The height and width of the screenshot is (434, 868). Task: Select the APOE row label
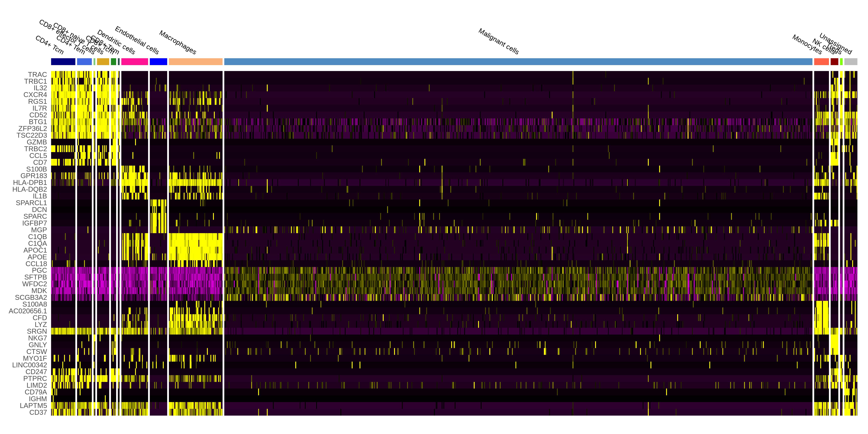click(x=37, y=257)
